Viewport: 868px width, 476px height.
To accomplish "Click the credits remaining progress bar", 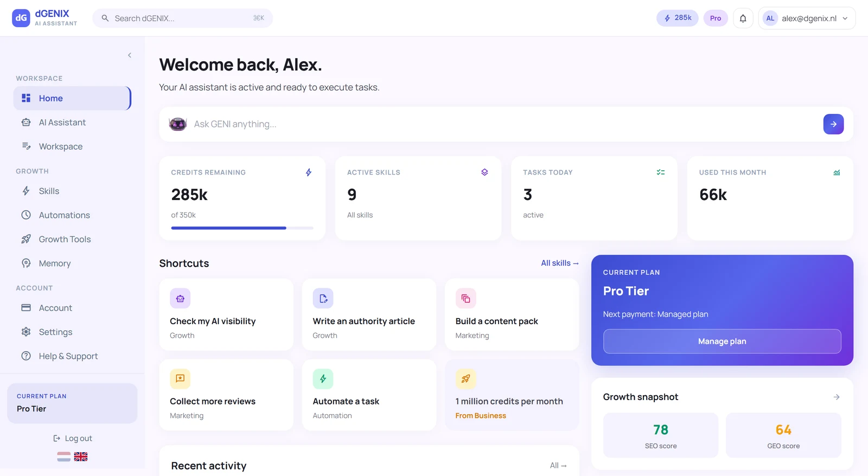I will point(242,228).
